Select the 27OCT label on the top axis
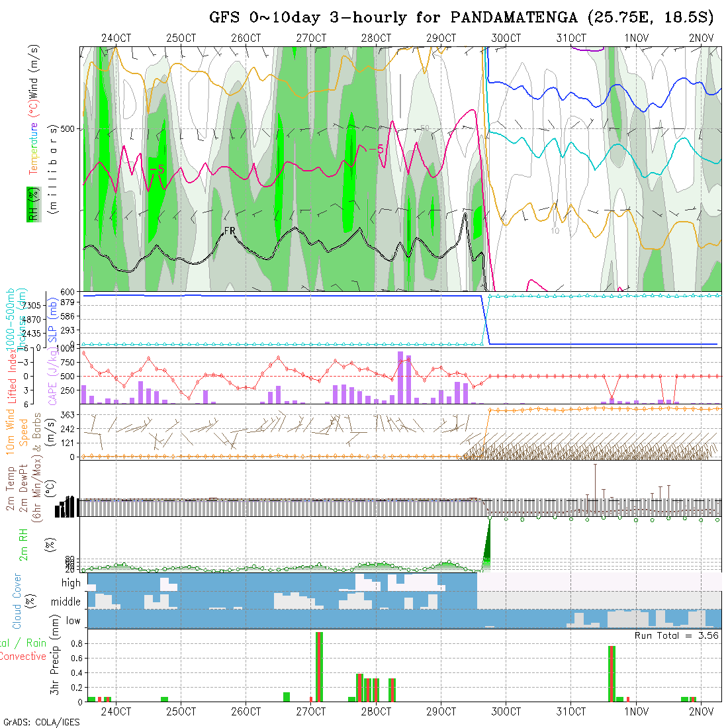This screenshot has width=728, height=728. (x=311, y=38)
